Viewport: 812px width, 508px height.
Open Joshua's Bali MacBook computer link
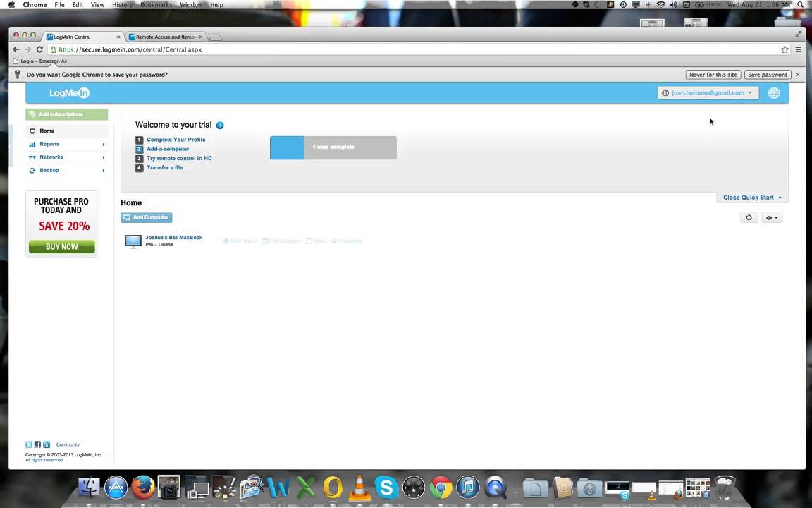pos(173,237)
